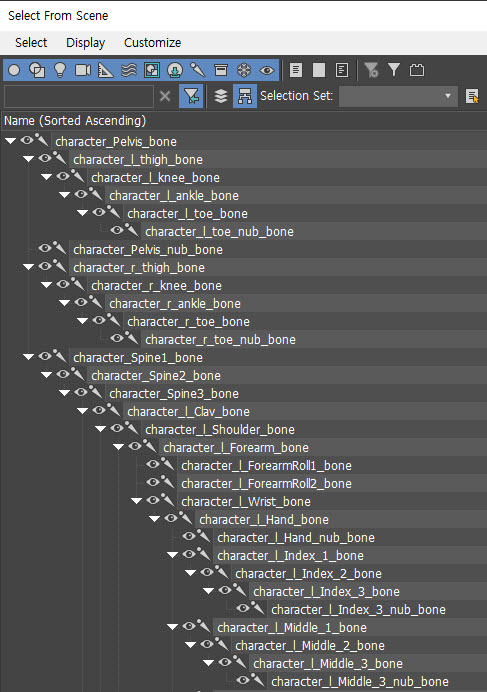The image size is (487, 692).
Task: Select character_l_Hand_nub_bone entry
Action: [296, 538]
